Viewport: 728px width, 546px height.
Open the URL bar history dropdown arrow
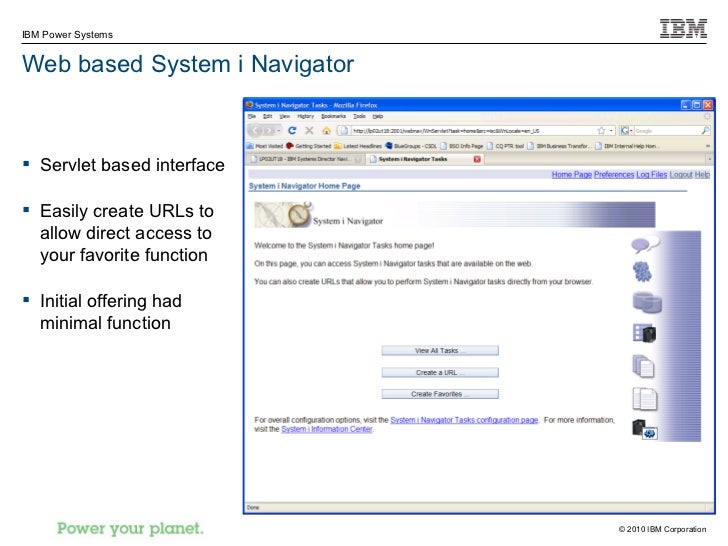point(611,130)
